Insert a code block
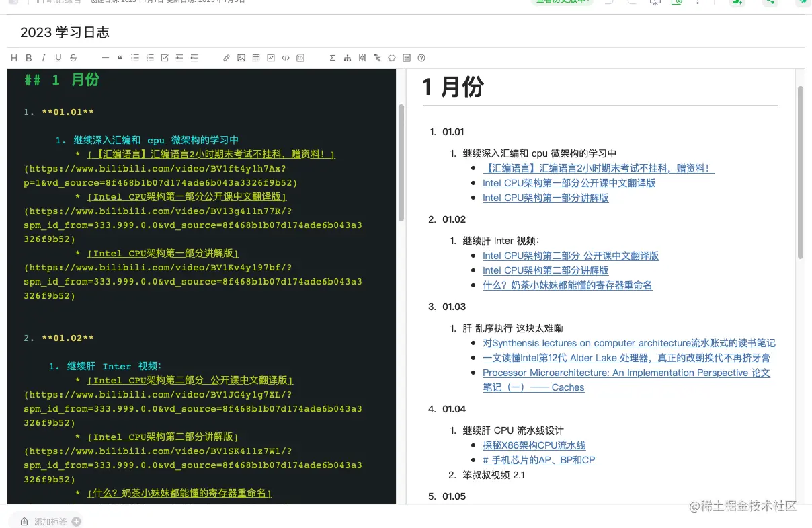The width and height of the screenshot is (812, 528). 300,58
